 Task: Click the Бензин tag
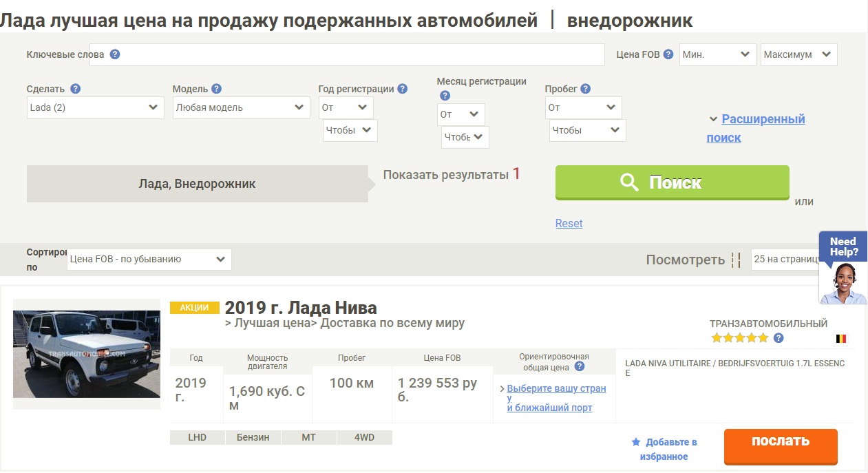coord(253,437)
